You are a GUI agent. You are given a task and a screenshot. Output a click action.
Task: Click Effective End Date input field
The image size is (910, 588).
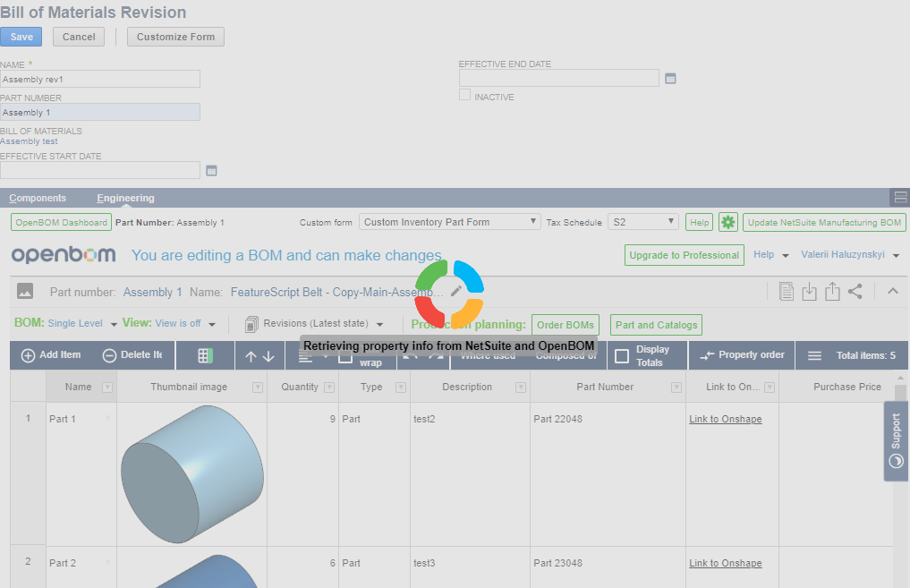559,78
